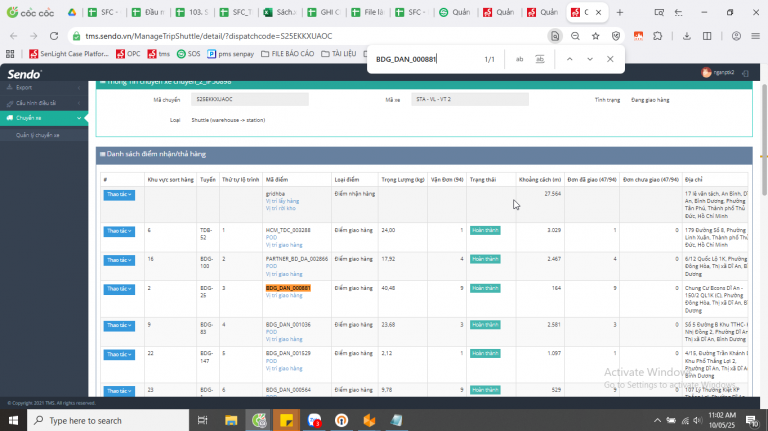This screenshot has height=431, width=768.
Task: Toggle the browser side panel
Action: point(707,36)
